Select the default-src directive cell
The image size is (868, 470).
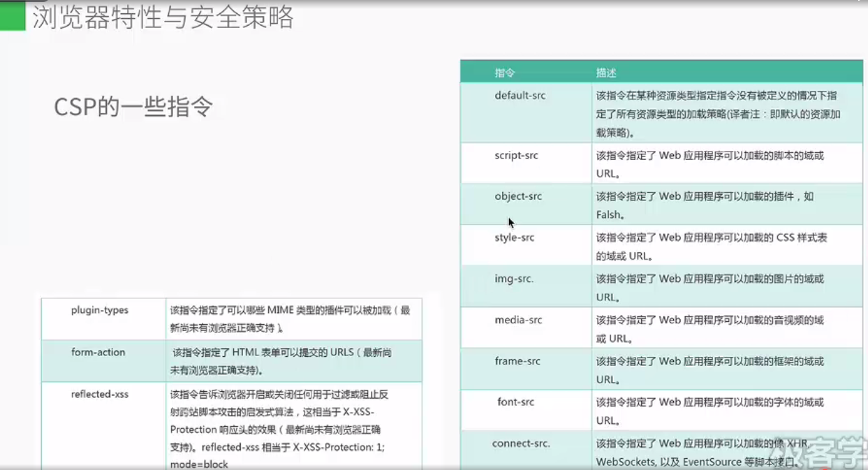pyautogui.click(x=520, y=96)
